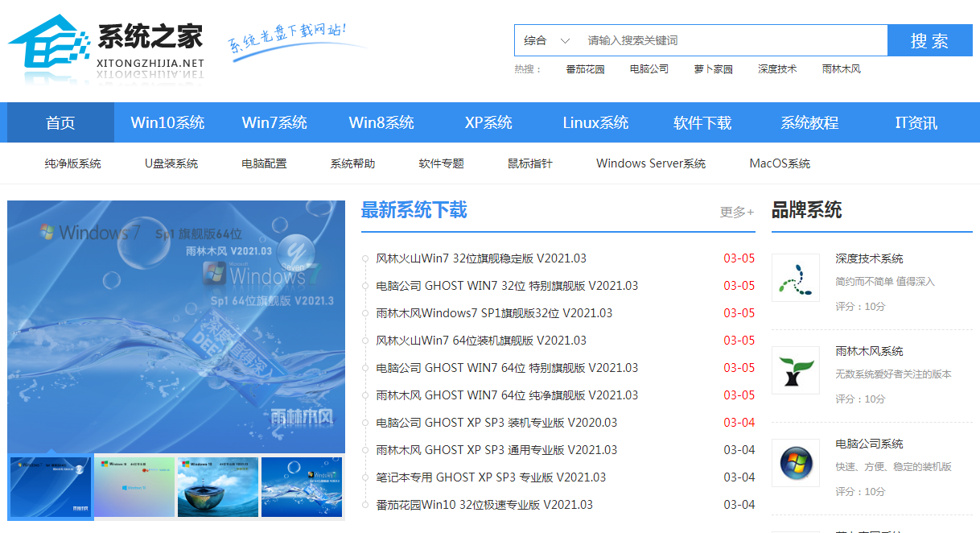Viewport: 980px width, 533px height.
Task: Open the 综合 search category dropdown
Action: pos(547,40)
